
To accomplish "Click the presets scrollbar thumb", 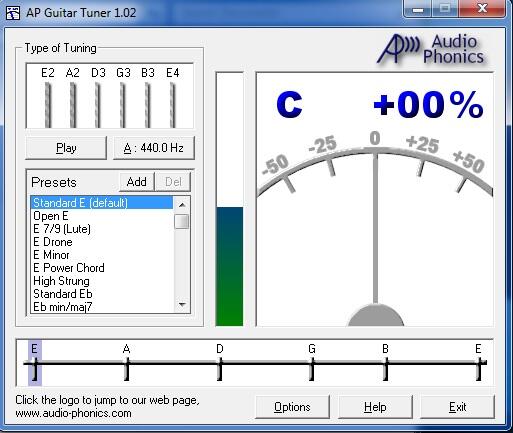I will point(182,222).
